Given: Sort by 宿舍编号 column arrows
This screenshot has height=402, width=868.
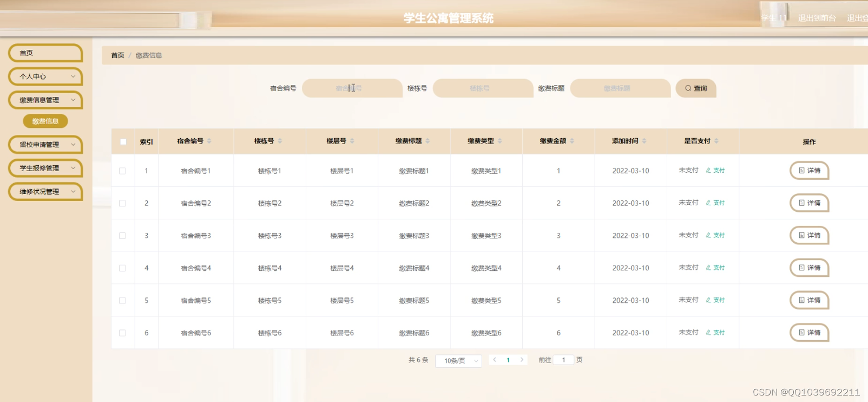Looking at the screenshot, I should click(x=209, y=141).
